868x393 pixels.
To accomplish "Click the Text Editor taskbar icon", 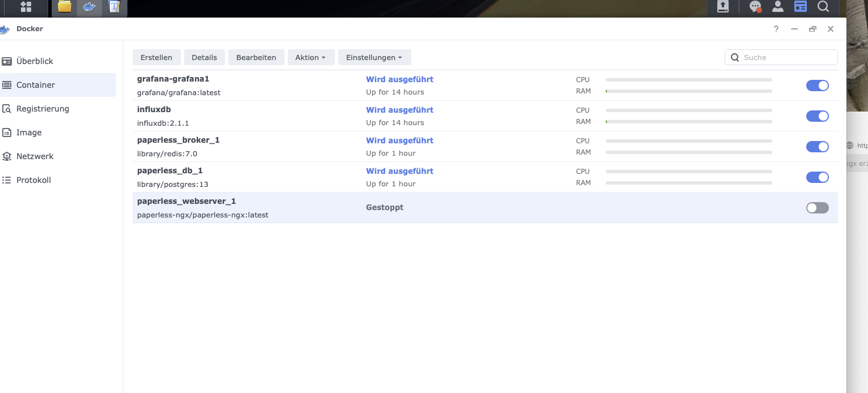I will (114, 7).
